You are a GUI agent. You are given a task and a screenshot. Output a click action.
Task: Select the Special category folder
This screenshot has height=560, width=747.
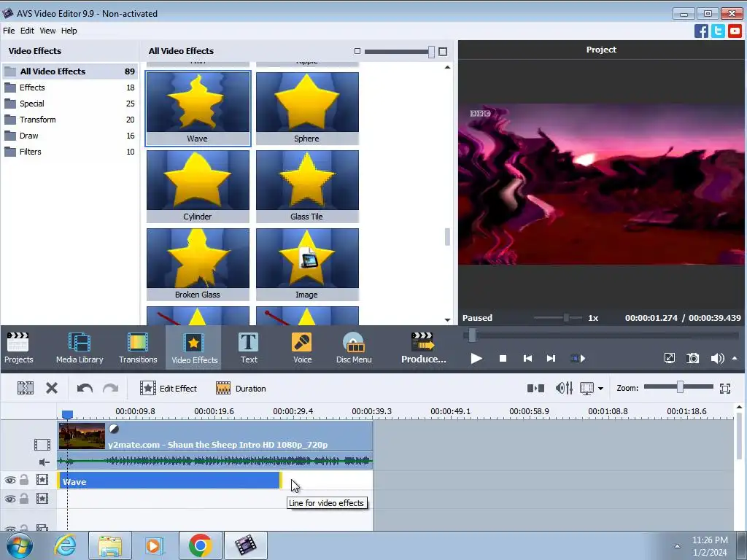70,104
